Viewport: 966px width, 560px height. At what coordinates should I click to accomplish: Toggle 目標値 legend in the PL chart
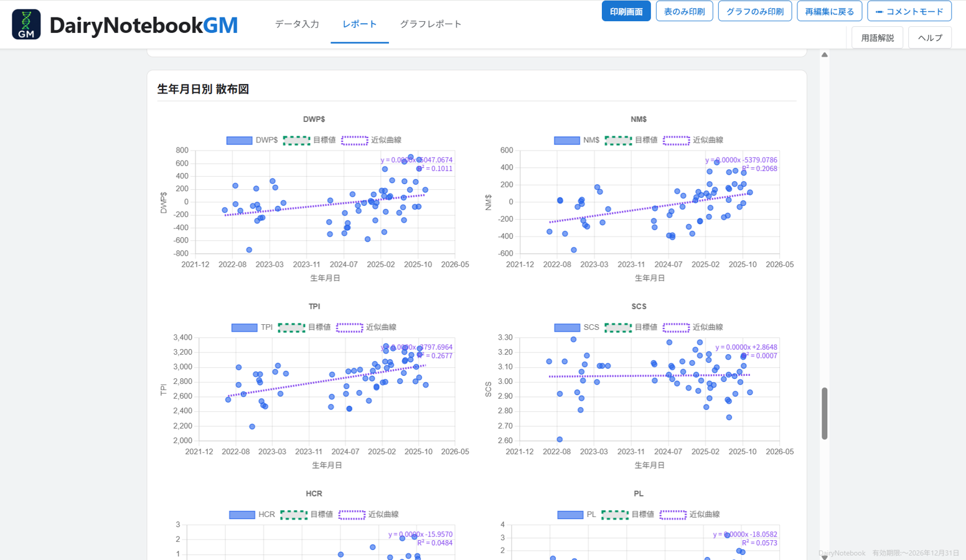tap(615, 515)
